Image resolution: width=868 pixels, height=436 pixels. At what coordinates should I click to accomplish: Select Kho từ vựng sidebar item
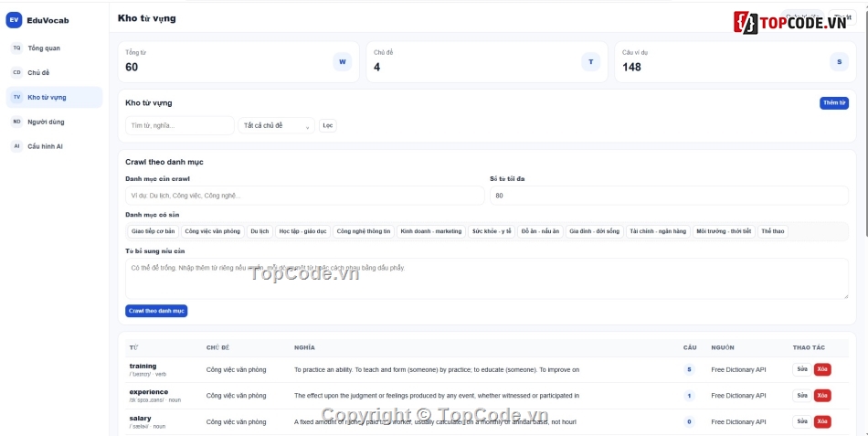click(54, 97)
